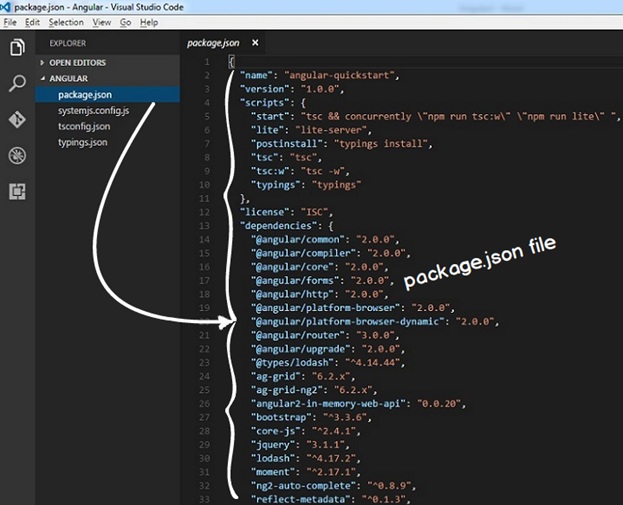Click the "postinstall" key
Image resolution: width=623 pixels, height=505 pixels.
click(287, 144)
